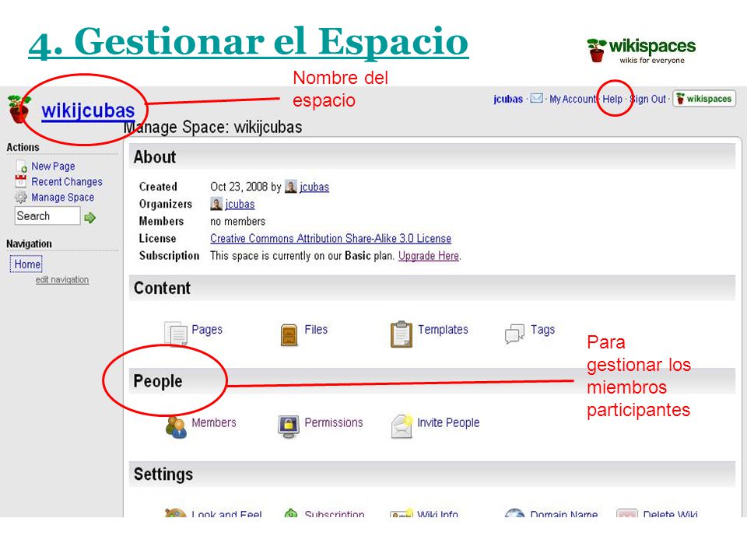Open Creative Commons Attribution Share-Alike license link
This screenshot has width=747, height=560.
pos(331,238)
